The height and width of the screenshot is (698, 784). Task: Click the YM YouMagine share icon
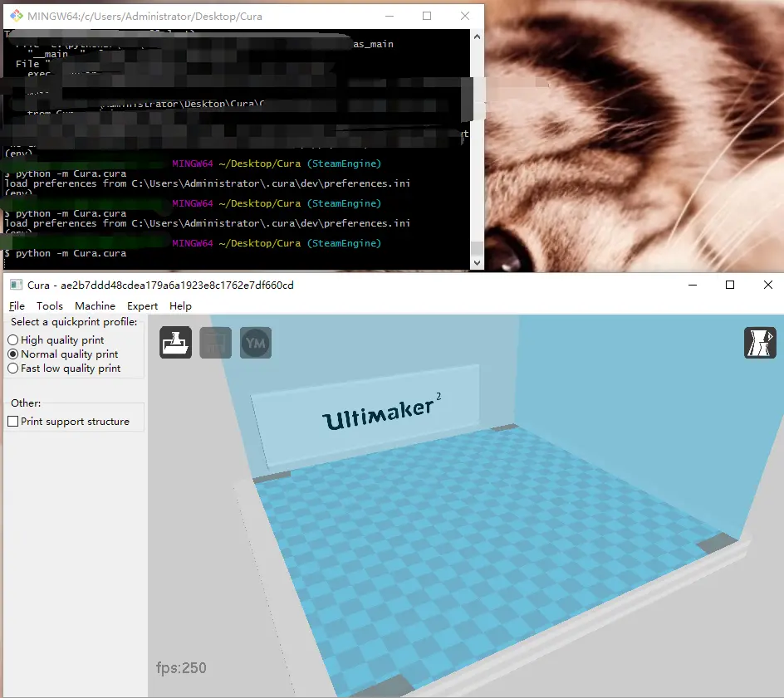click(256, 343)
